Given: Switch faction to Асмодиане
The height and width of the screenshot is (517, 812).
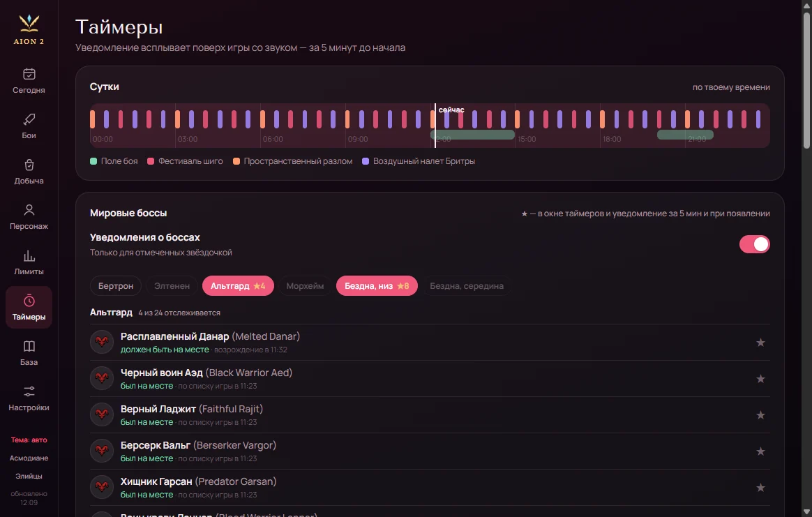Looking at the screenshot, I should [29, 458].
